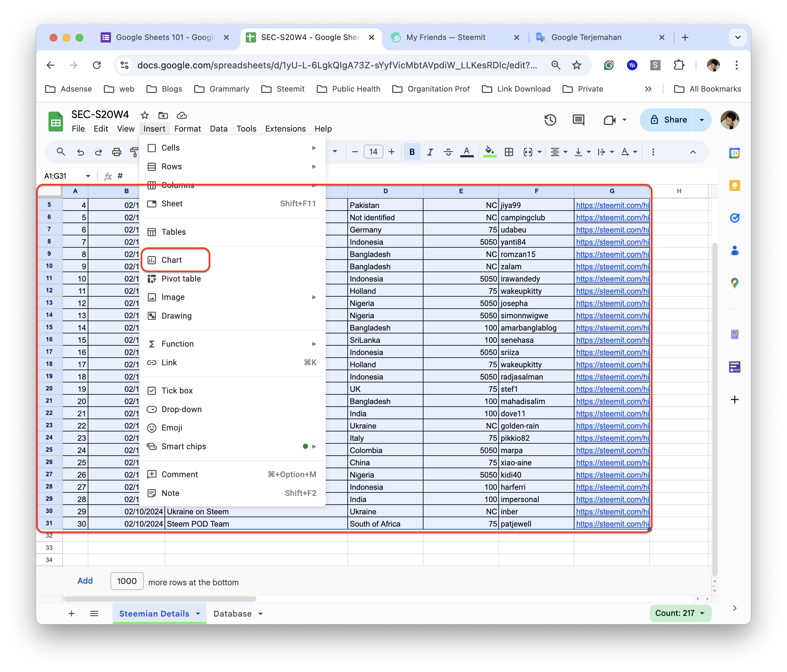
Task: Open Google Calendar sidebar icon
Action: tap(734, 153)
